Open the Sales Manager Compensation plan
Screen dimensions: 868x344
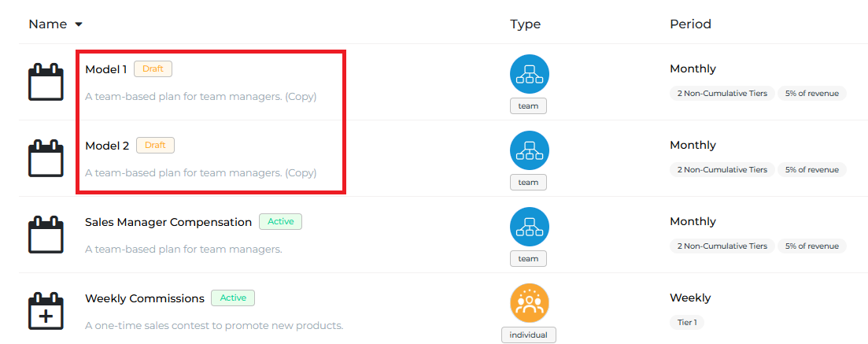[x=168, y=222]
